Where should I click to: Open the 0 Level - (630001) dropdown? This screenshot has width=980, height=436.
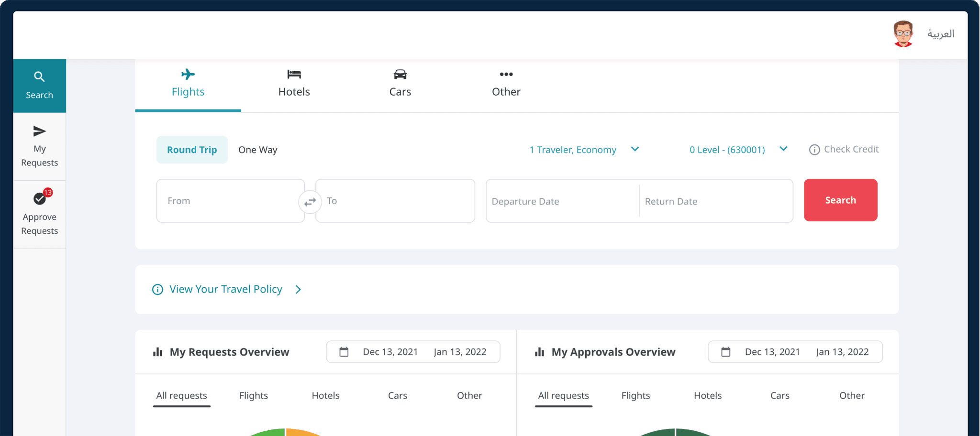coord(738,150)
